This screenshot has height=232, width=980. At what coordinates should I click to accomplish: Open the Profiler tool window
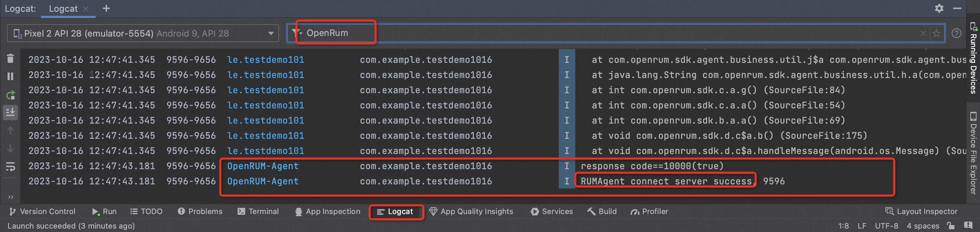(x=649, y=212)
